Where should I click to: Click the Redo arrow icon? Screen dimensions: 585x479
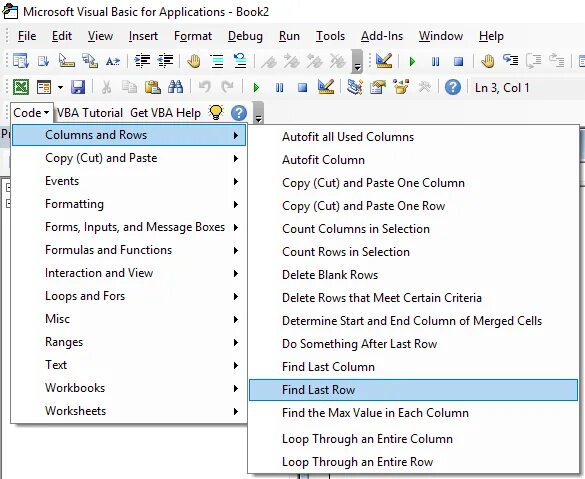pyautogui.click(x=227, y=87)
